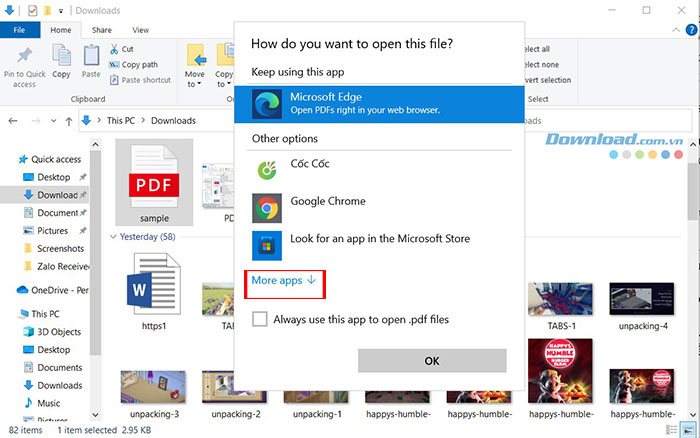
Task: Click Select none in the ribbon
Action: [542, 65]
